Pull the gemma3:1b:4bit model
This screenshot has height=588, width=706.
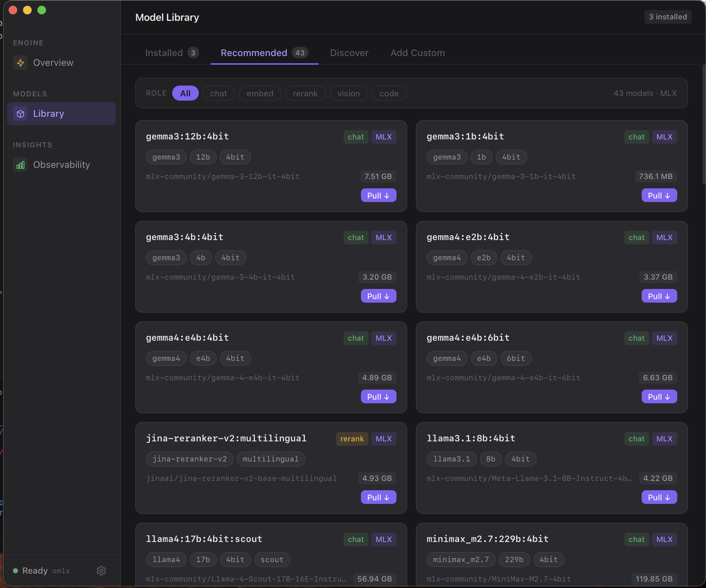pos(659,196)
